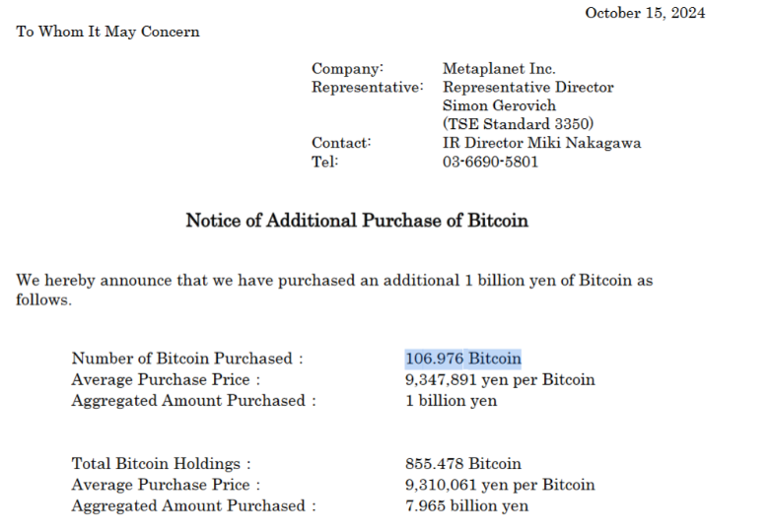Click the 'Total Bitcoin Holdings' label
This screenshot has height=532, width=768.
point(161,463)
